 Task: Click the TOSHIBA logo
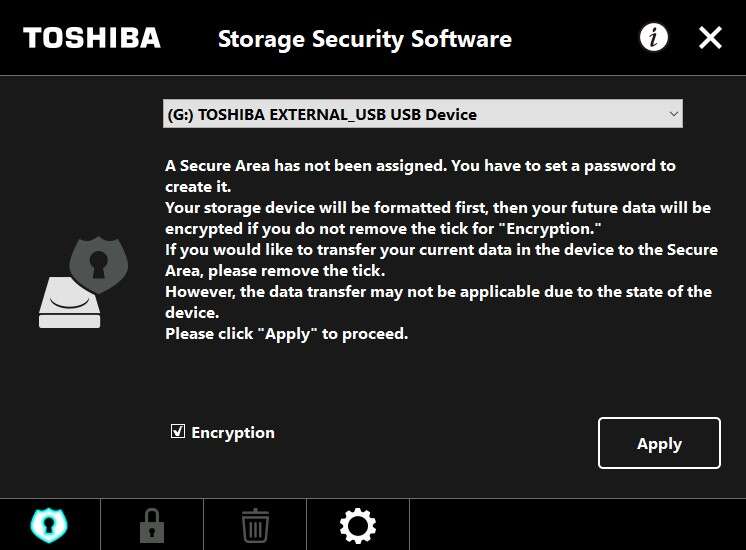click(91, 38)
